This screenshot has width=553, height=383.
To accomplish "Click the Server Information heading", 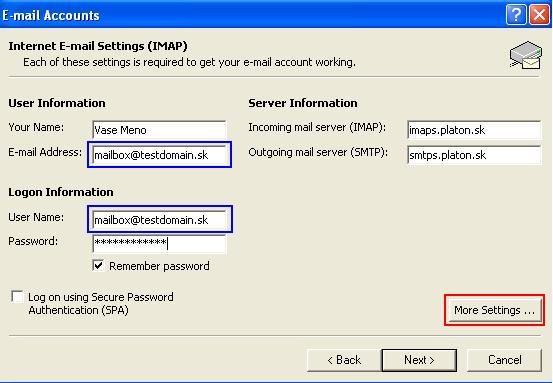I will coord(303,103).
